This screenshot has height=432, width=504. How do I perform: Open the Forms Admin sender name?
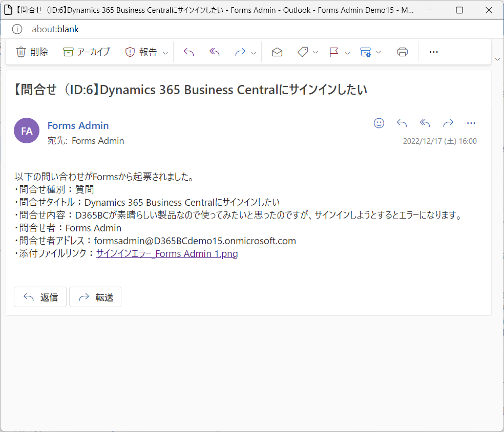78,125
